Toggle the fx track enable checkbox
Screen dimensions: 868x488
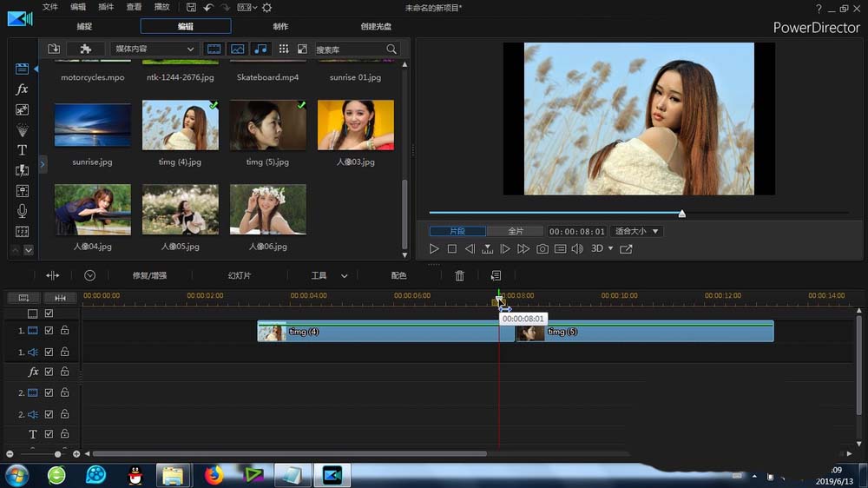tap(49, 372)
